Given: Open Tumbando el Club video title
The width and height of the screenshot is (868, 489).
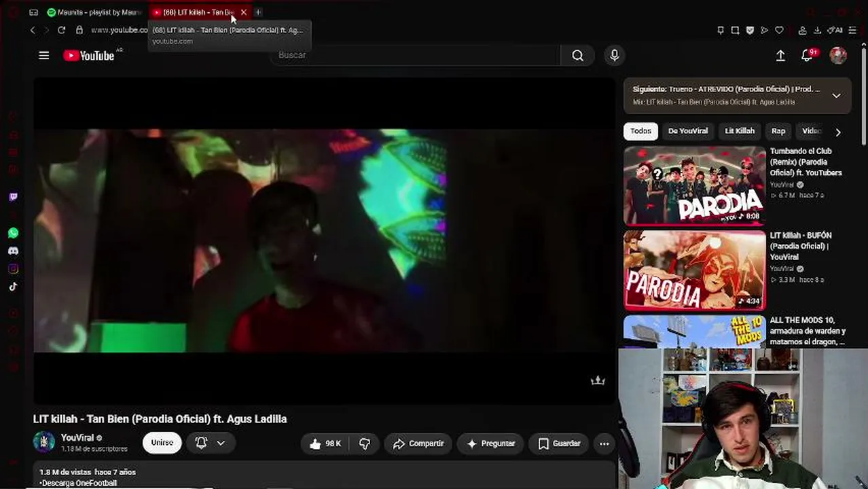Looking at the screenshot, I should [806, 162].
